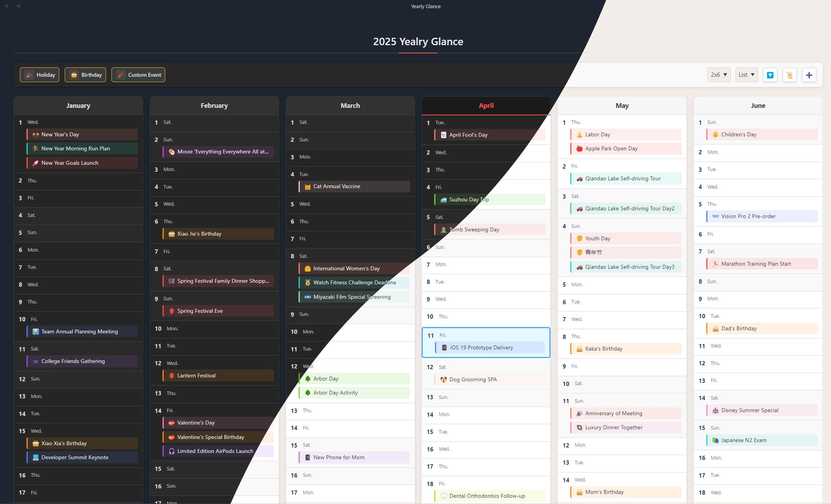The image size is (831, 504).
Task: Click the cake icon on Dad's Birthday
Action: (x=715, y=329)
